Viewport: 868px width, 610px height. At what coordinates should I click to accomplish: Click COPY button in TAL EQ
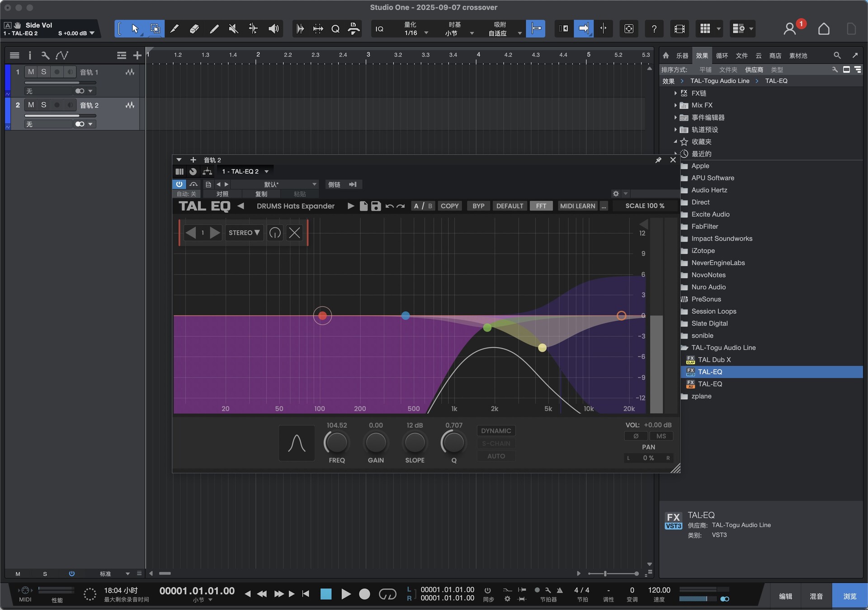click(x=449, y=206)
